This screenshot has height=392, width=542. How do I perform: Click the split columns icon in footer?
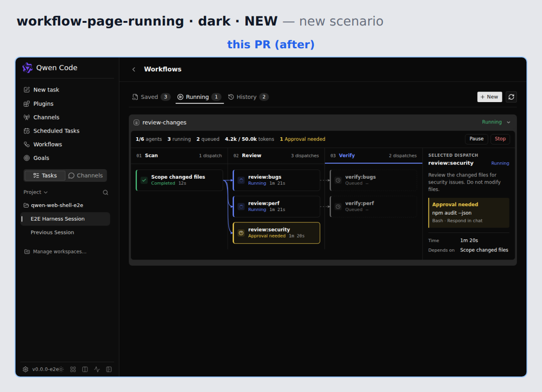85,369
